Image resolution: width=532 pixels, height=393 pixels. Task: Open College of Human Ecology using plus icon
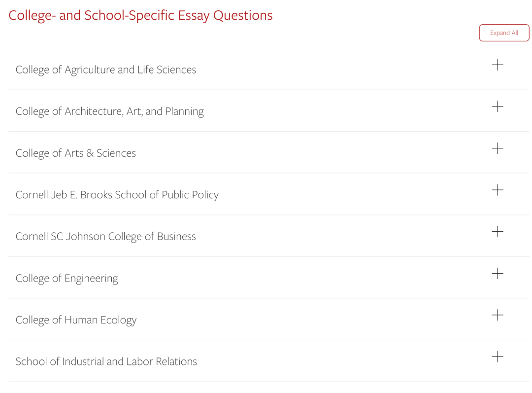pyautogui.click(x=498, y=315)
